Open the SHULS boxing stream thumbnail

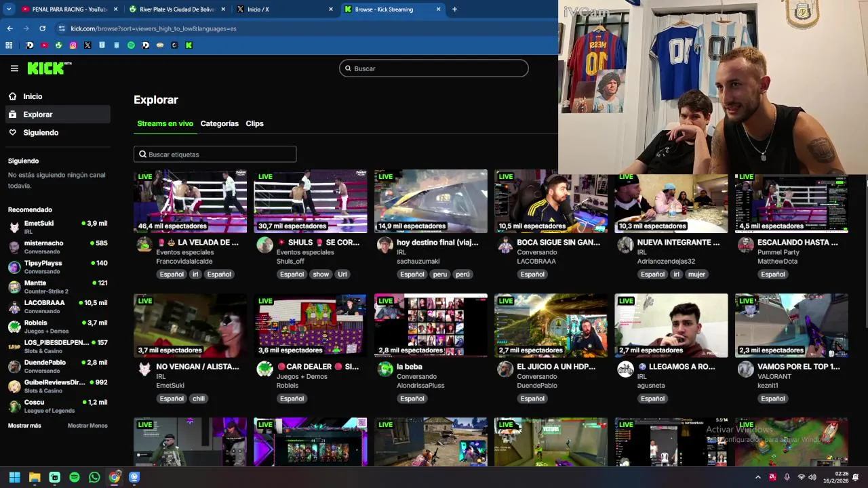click(x=311, y=201)
